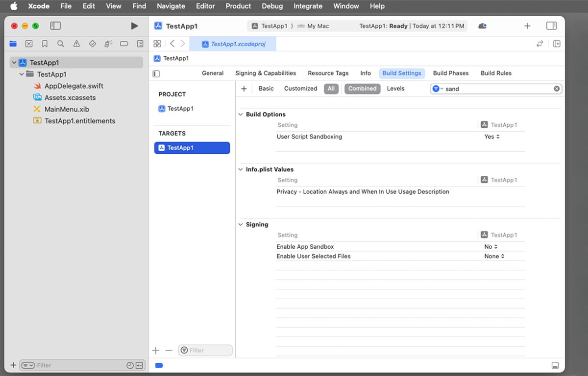
Task: Toggle the inspector pane on the right
Action: point(552,25)
